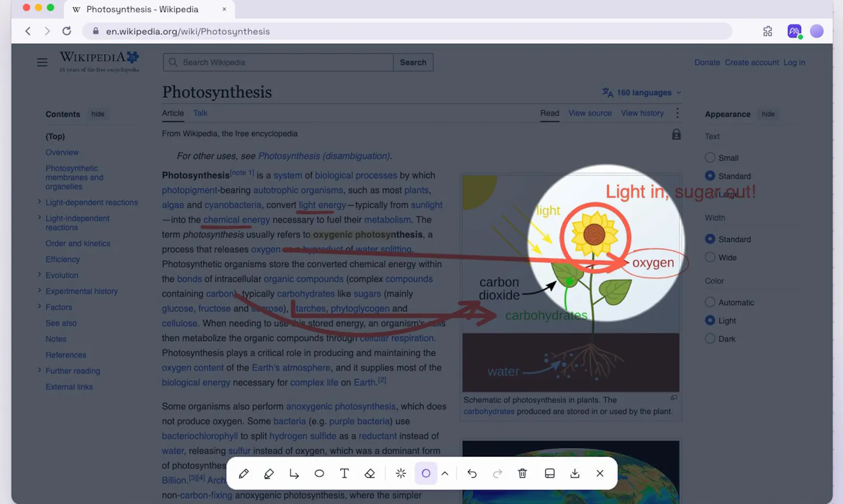Select the Read tab
Image resolution: width=843 pixels, height=504 pixels.
click(550, 113)
